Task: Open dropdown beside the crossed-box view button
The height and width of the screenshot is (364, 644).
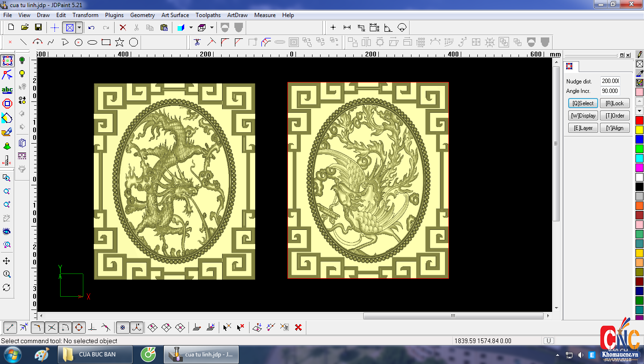Action: (79, 27)
